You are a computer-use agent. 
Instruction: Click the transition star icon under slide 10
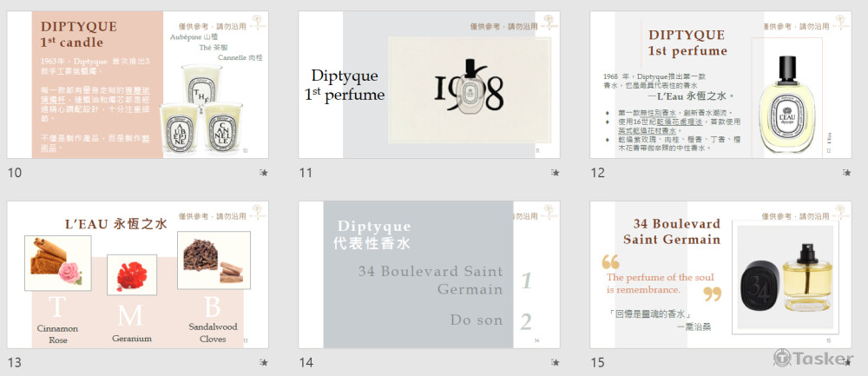point(264,173)
